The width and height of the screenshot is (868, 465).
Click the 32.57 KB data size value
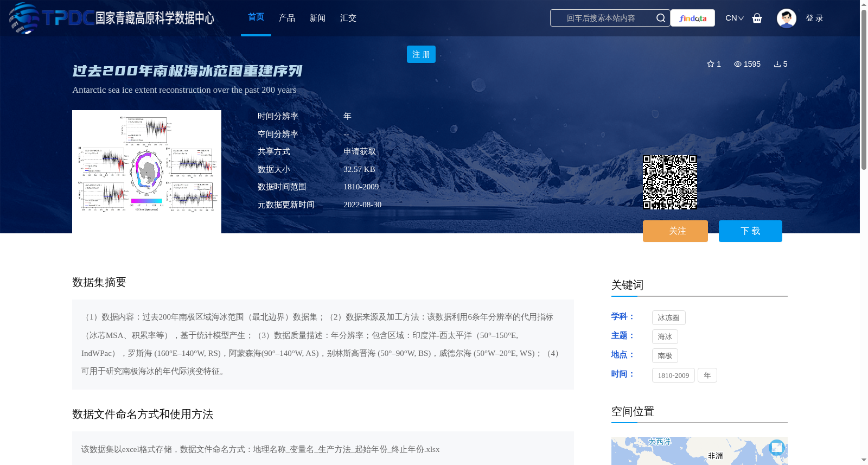[359, 169]
